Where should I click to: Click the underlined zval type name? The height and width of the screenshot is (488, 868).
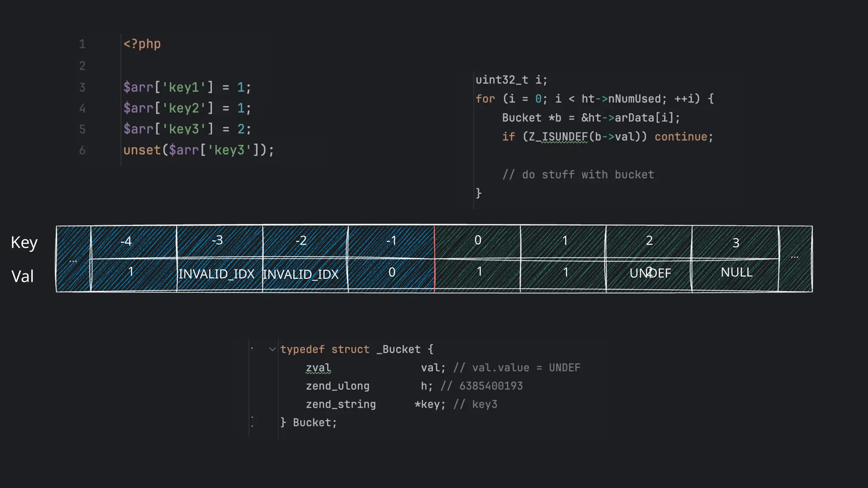[318, 368]
